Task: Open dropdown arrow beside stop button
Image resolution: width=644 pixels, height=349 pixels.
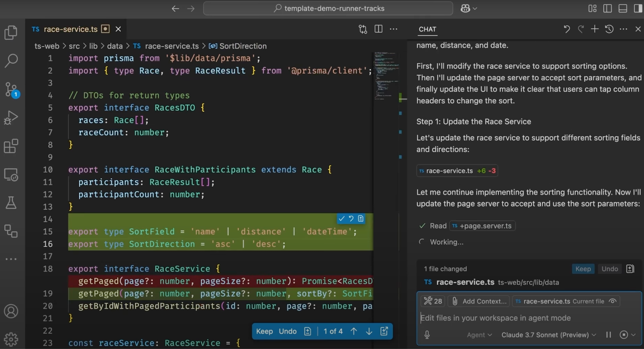Action: pyautogui.click(x=634, y=335)
